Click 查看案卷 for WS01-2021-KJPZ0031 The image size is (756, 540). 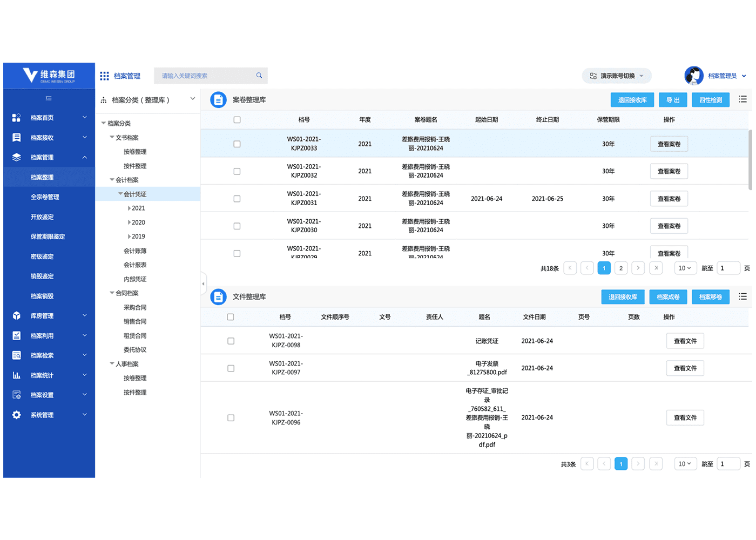coord(669,199)
